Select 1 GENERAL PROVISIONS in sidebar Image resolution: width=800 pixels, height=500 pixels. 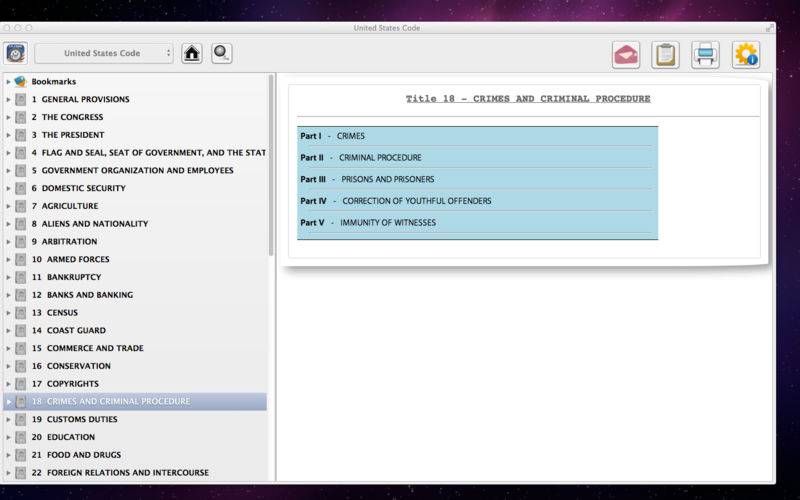80,99
